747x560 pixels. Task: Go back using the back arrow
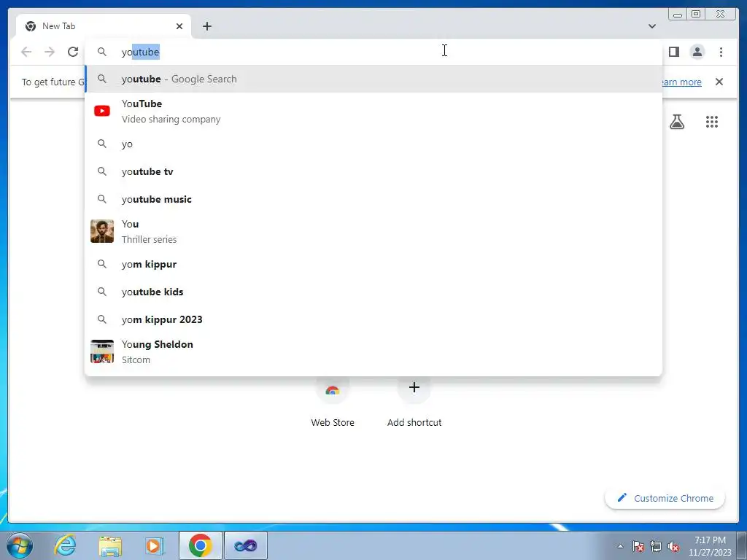click(26, 52)
